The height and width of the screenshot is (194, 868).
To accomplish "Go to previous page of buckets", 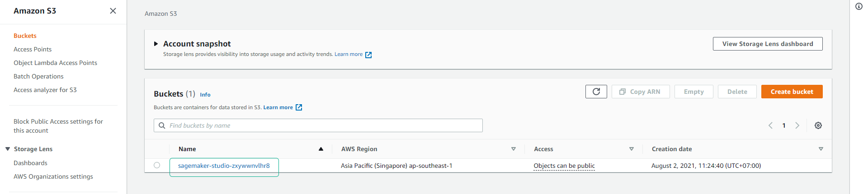I will (770, 125).
